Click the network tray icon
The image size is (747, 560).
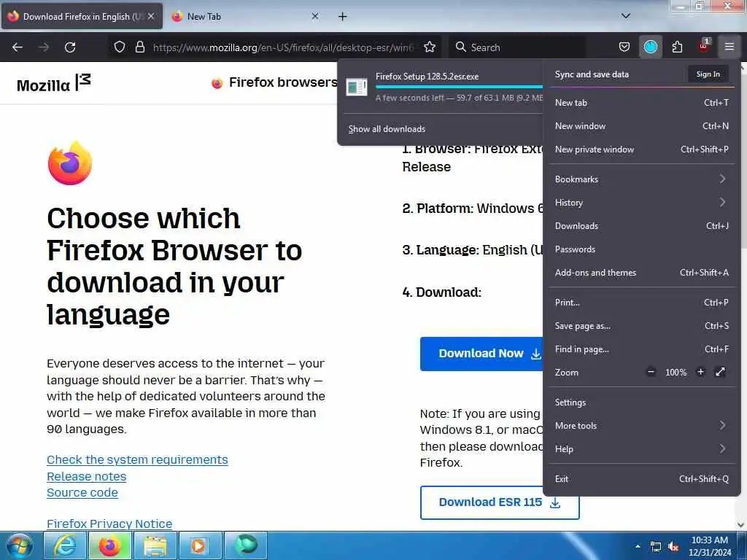point(656,547)
